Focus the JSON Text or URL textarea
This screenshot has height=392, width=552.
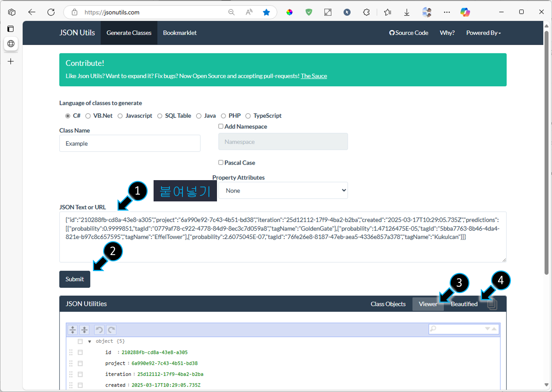click(x=283, y=237)
